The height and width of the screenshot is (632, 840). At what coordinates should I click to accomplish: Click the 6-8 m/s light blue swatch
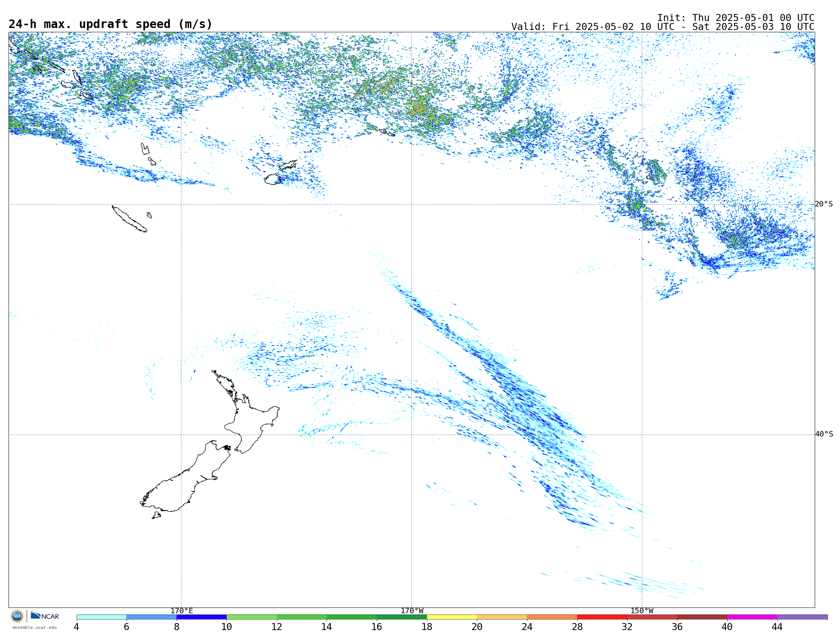click(152, 617)
